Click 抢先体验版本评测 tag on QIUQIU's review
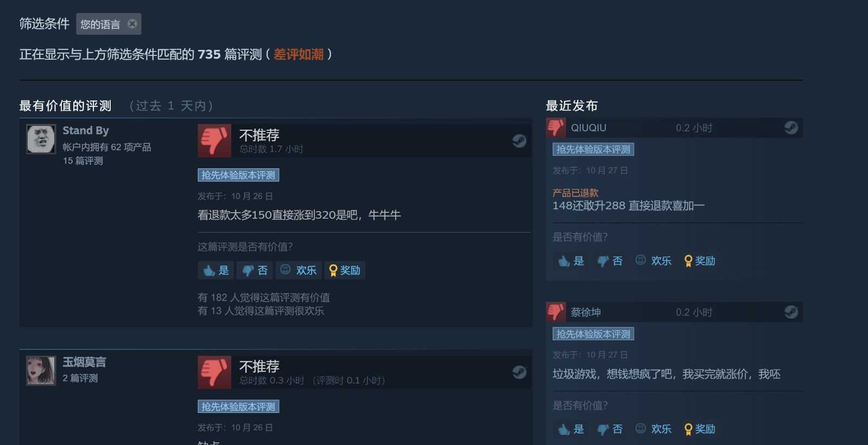The height and width of the screenshot is (445, 868). [x=593, y=149]
